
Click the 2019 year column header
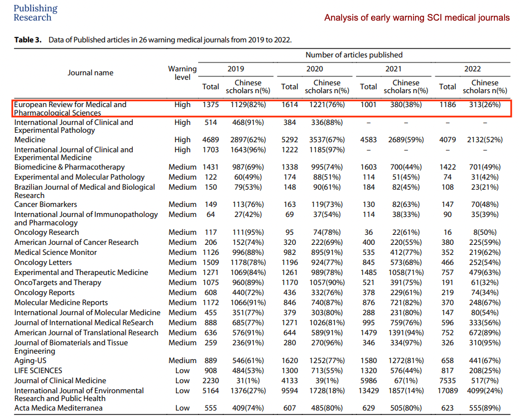[x=236, y=69]
